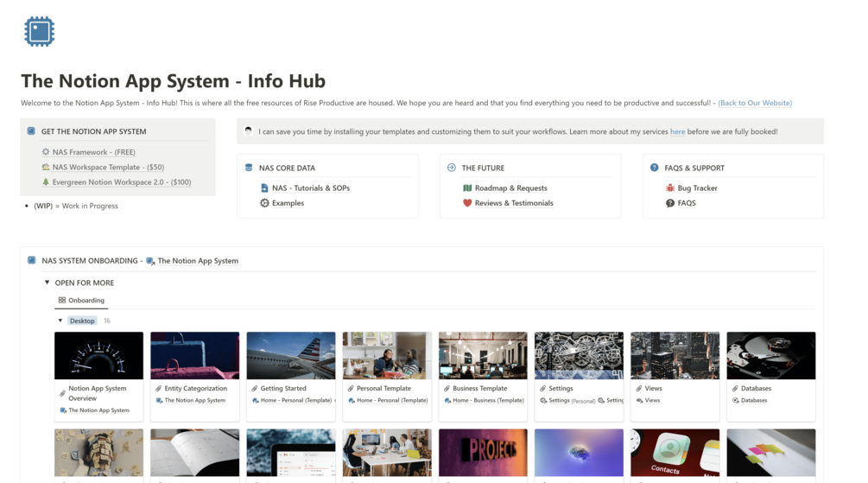
Task: Click the avatar icon in the services callout
Action: coord(248,131)
